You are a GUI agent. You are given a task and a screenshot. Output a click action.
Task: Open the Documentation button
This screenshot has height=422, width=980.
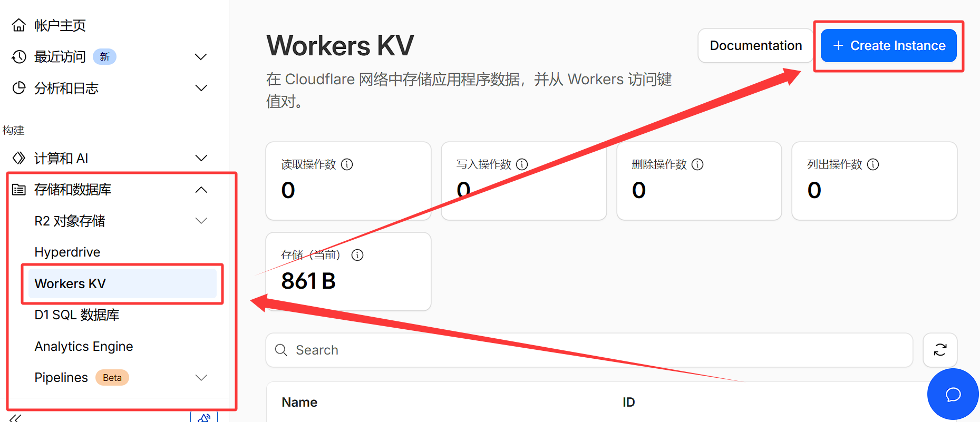click(755, 46)
